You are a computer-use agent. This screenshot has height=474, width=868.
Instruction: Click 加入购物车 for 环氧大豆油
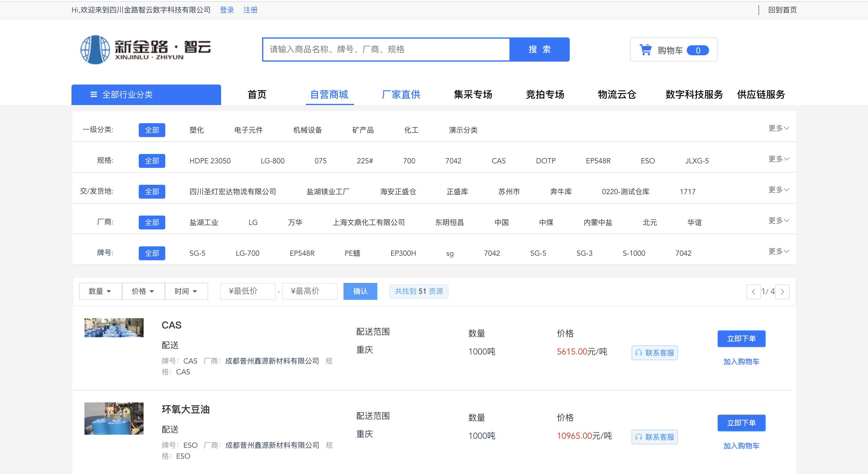[741, 446]
